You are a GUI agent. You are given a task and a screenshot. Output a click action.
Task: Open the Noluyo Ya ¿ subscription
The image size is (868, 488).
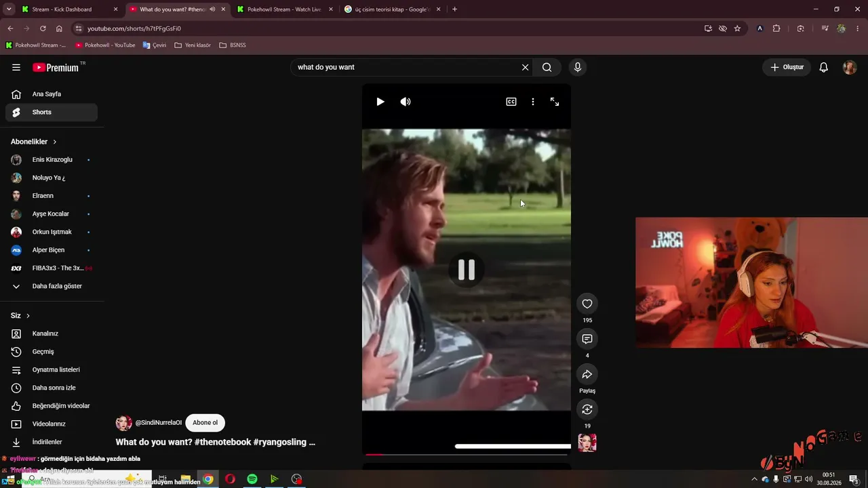(x=52, y=178)
